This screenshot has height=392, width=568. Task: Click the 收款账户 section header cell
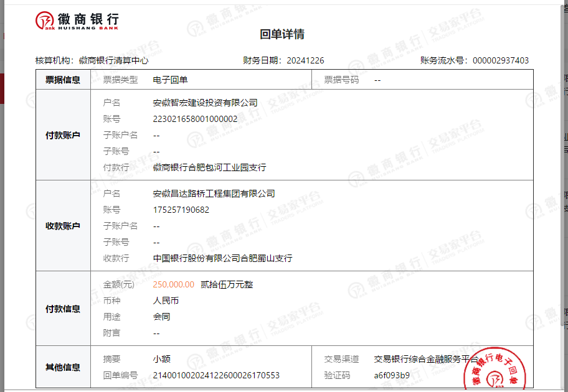63,226
